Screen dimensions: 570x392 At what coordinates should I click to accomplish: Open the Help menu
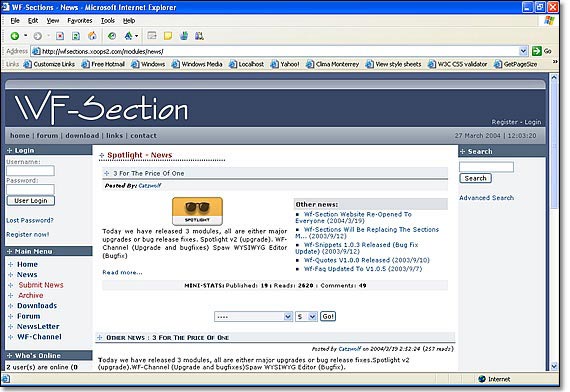click(x=129, y=21)
